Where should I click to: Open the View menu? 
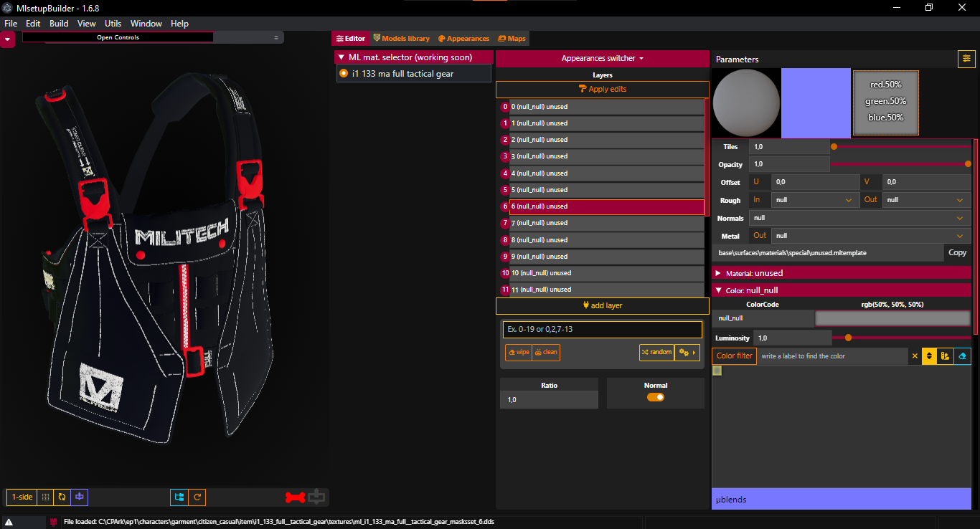pos(87,24)
